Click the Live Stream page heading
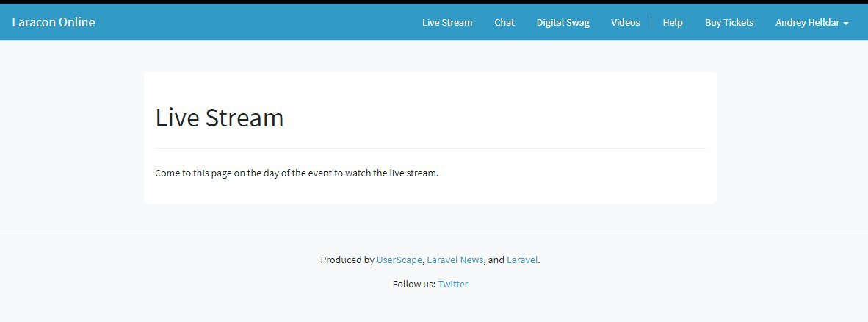This screenshot has width=868, height=322. [220, 118]
